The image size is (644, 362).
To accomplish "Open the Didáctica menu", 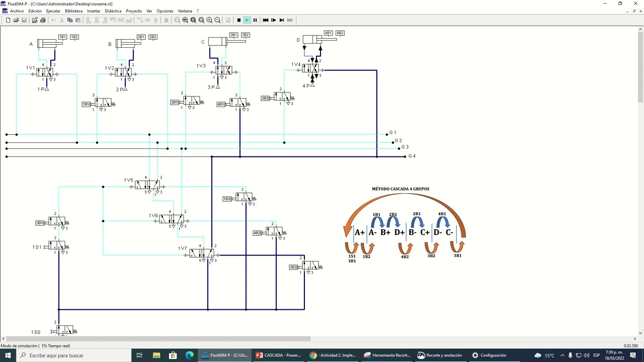I will pyautogui.click(x=113, y=11).
